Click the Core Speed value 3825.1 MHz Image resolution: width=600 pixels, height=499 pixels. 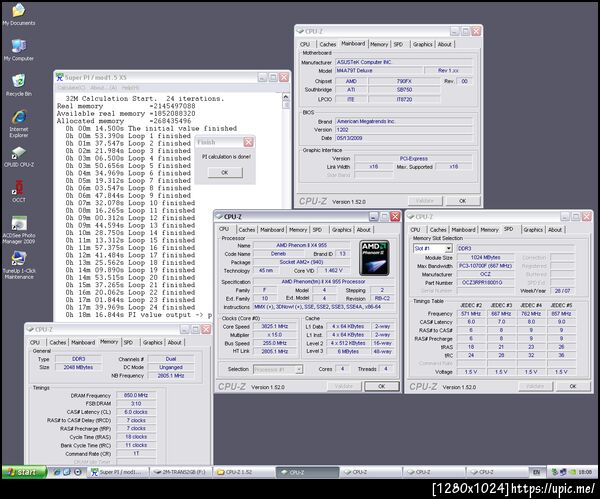point(274,326)
